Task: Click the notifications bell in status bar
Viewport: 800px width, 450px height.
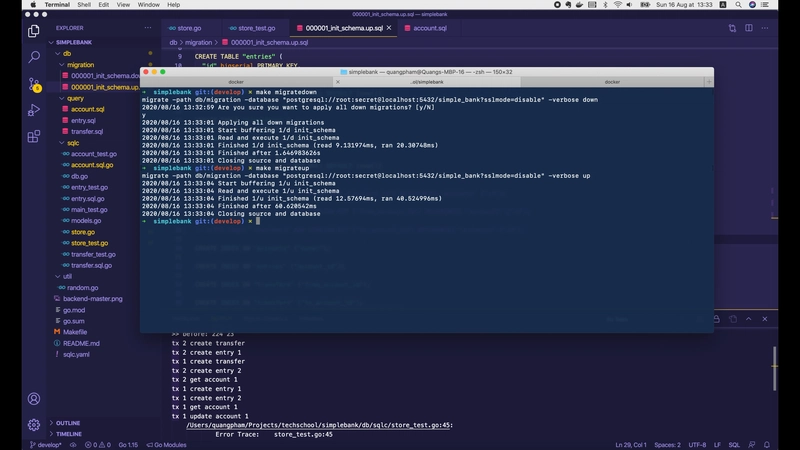Action: (787, 444)
